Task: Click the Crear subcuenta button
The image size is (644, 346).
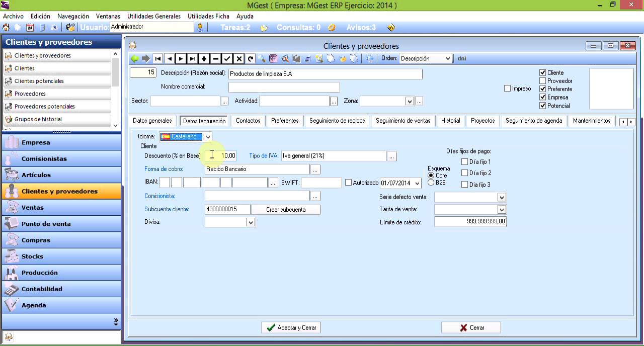Action: click(x=286, y=210)
